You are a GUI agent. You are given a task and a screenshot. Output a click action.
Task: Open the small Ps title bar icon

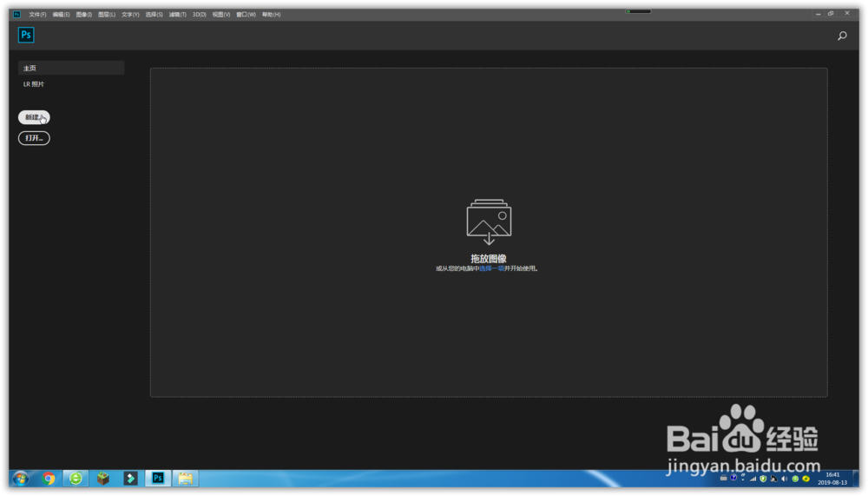coord(16,15)
